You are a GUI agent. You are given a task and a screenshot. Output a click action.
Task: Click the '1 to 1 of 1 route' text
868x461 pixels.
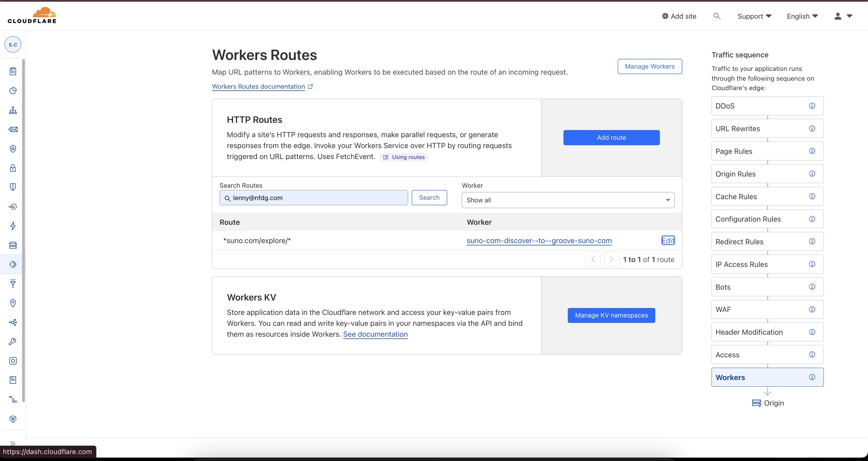tap(649, 259)
